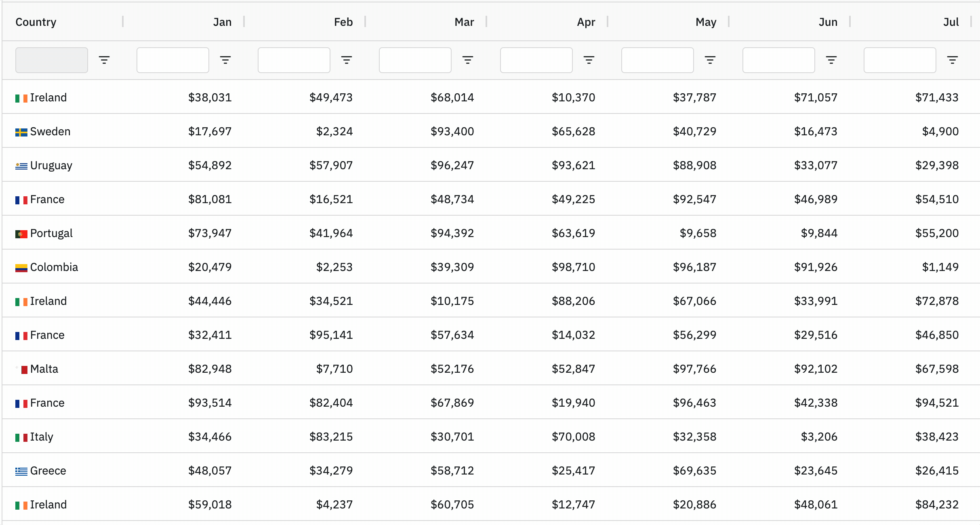Open the Mar column filter menu icon
The height and width of the screenshot is (525, 980).
(468, 60)
